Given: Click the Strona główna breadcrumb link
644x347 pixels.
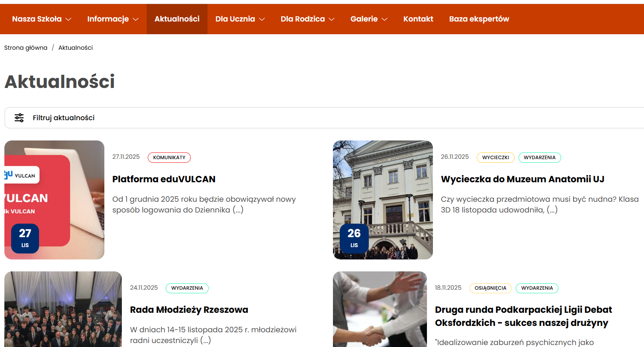Looking at the screenshot, I should 26,48.
